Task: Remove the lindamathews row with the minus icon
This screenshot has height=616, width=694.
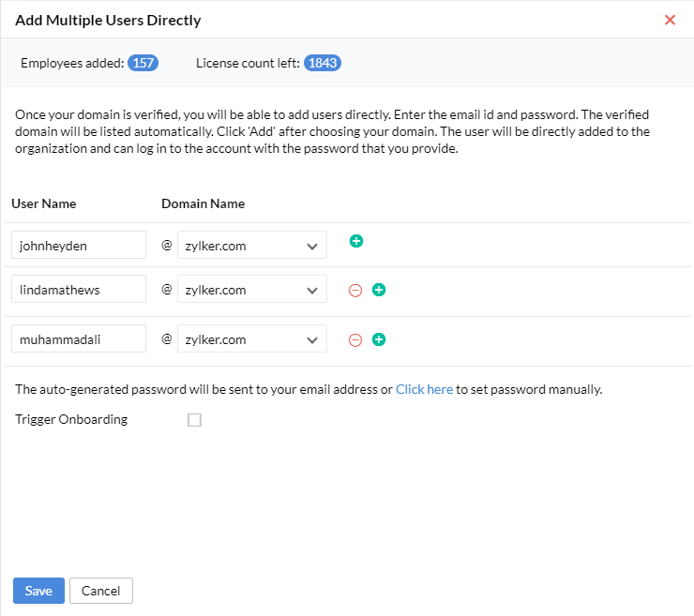Action: [355, 290]
